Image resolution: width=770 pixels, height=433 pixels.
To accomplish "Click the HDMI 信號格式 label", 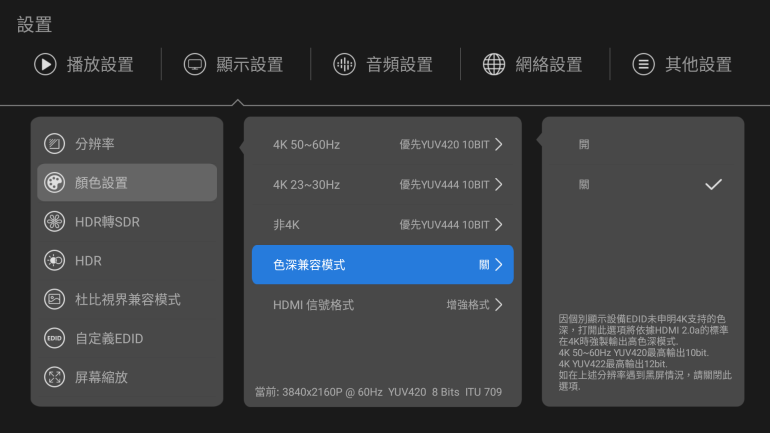I will tap(313, 305).
